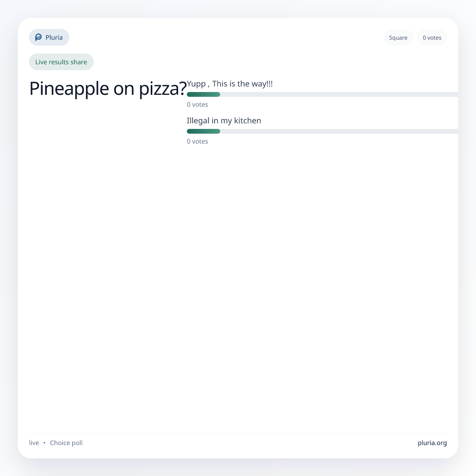476x476 pixels.
Task: Open the pluria.org link
Action: pos(432,443)
